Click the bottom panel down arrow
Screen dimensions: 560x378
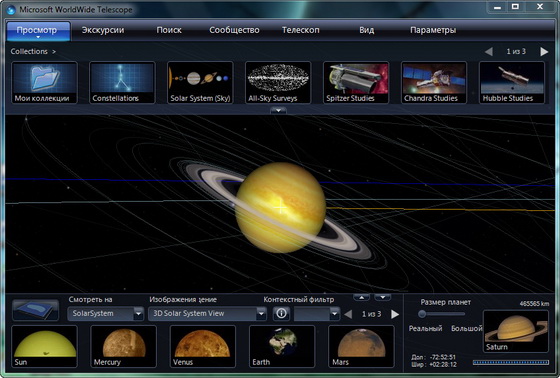point(382,297)
